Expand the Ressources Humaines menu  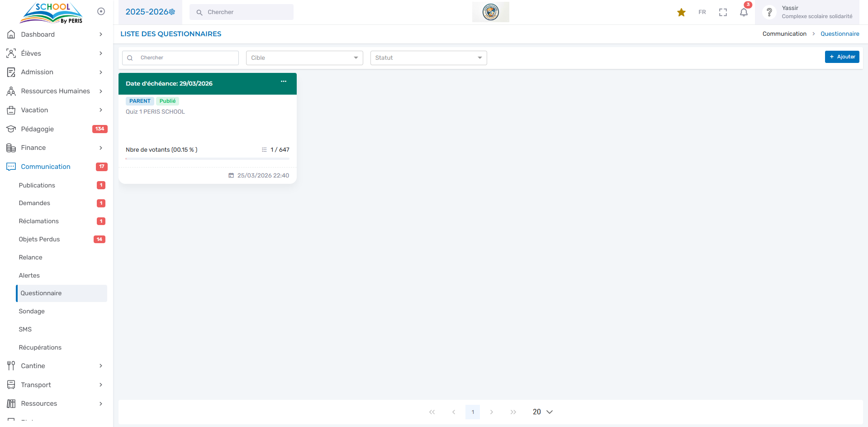pyautogui.click(x=55, y=91)
